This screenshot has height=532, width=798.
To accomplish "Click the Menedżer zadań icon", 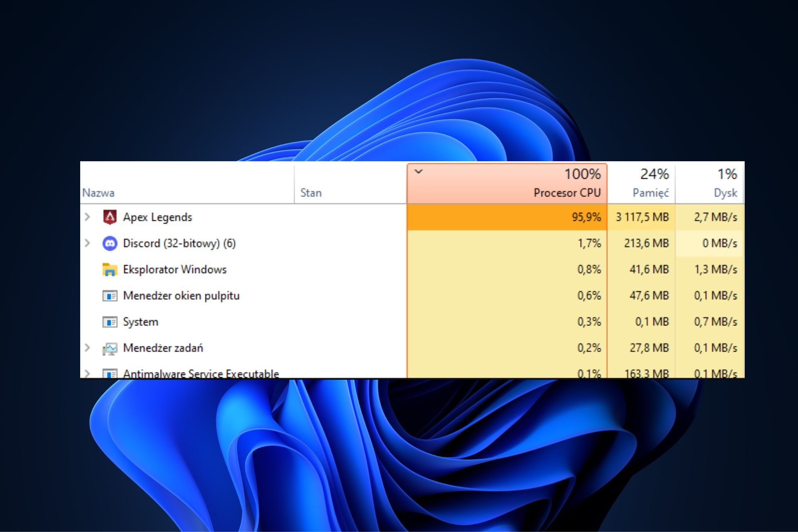I will (110, 349).
